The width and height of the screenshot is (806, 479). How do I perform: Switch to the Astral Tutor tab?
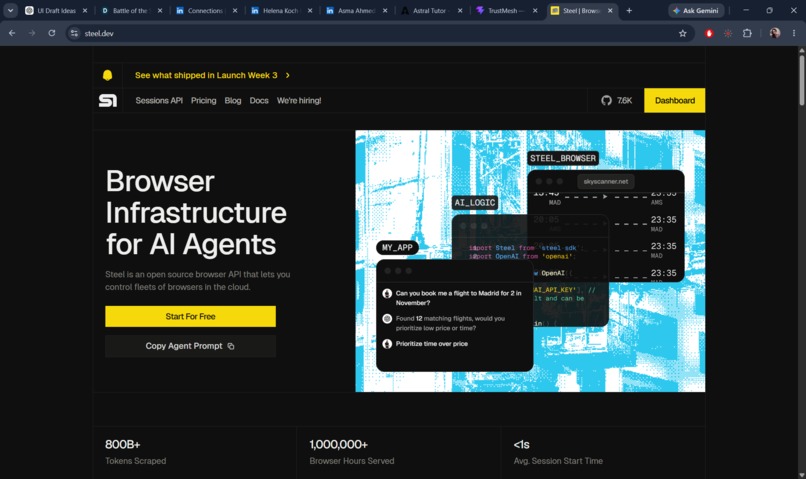[431, 10]
